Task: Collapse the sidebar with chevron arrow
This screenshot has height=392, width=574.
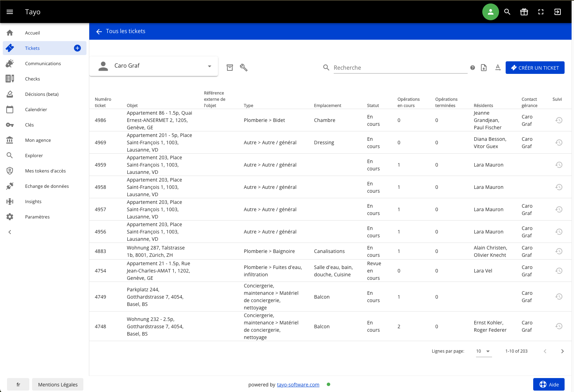Action: (10, 232)
